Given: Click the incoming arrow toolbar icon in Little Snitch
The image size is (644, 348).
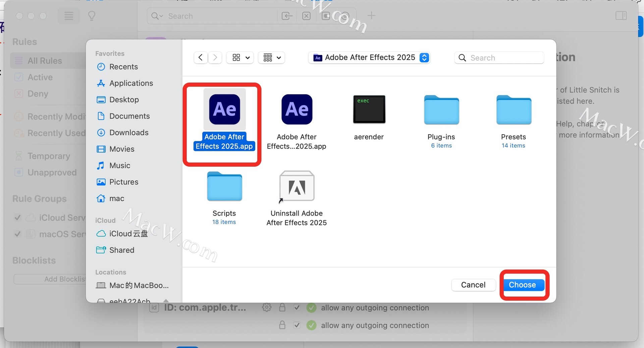Looking at the screenshot, I should (287, 16).
